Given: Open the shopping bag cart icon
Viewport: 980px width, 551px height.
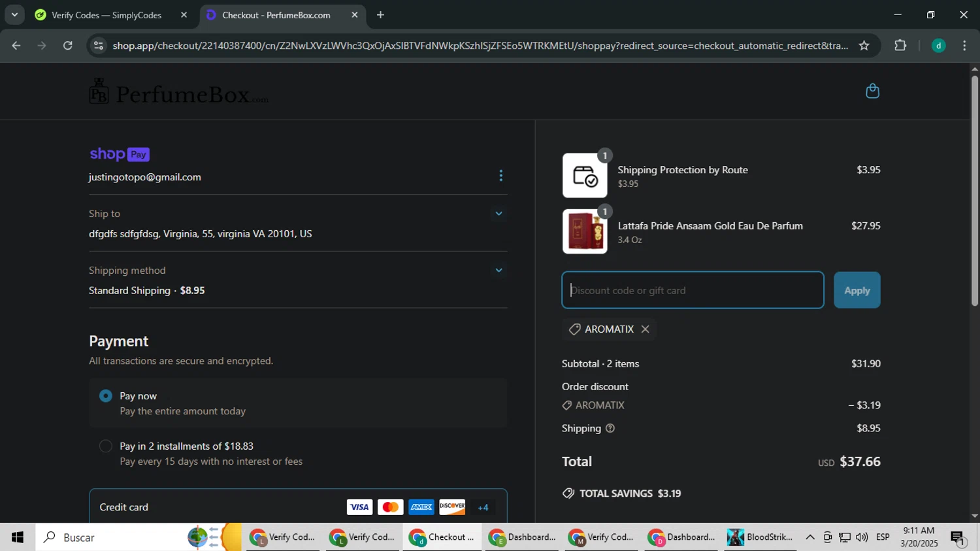Looking at the screenshot, I should tap(872, 91).
